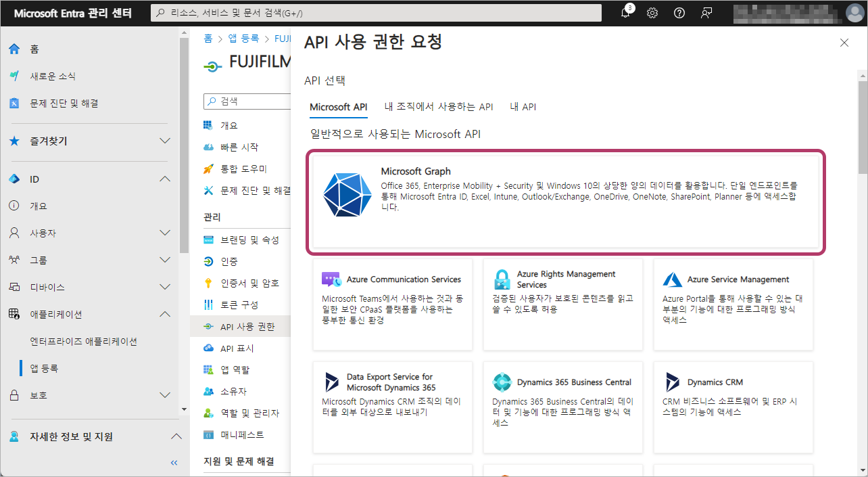Image resolution: width=868 pixels, height=477 pixels.
Task: Click the 홈 house icon in sidebar
Action: (x=14, y=49)
